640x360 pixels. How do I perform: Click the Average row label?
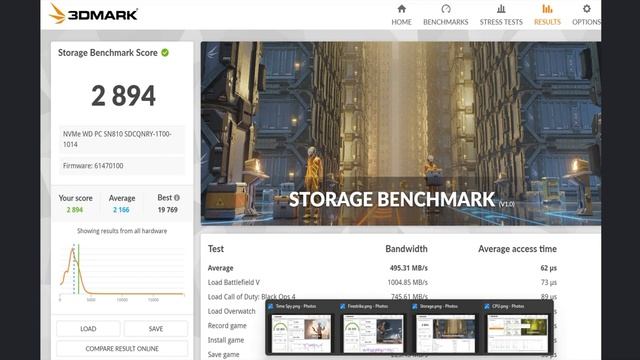point(220,268)
